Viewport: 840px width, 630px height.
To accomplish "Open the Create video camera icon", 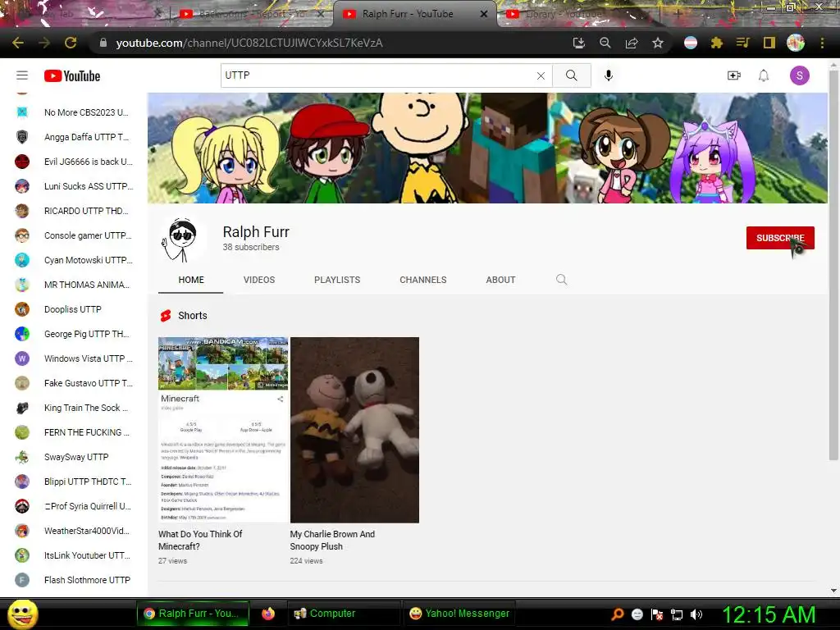I will [733, 75].
